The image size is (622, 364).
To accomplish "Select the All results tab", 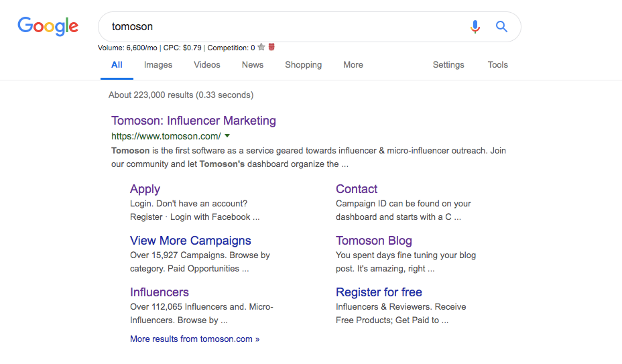I will (x=117, y=65).
